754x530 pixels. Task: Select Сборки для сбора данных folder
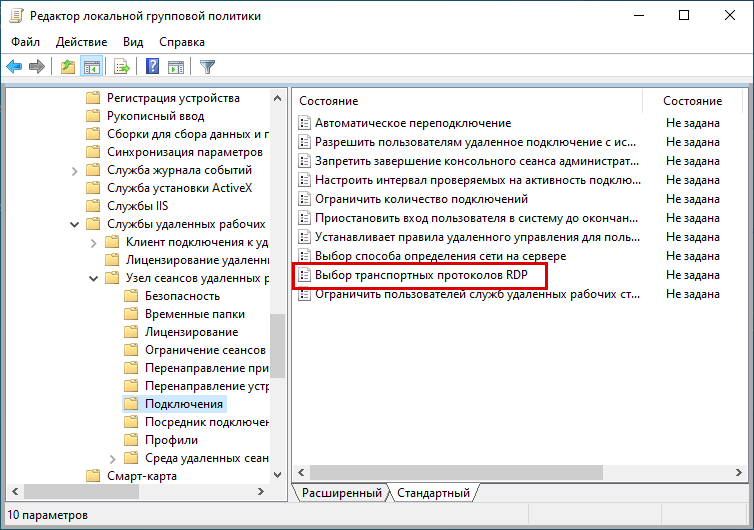coord(188,134)
